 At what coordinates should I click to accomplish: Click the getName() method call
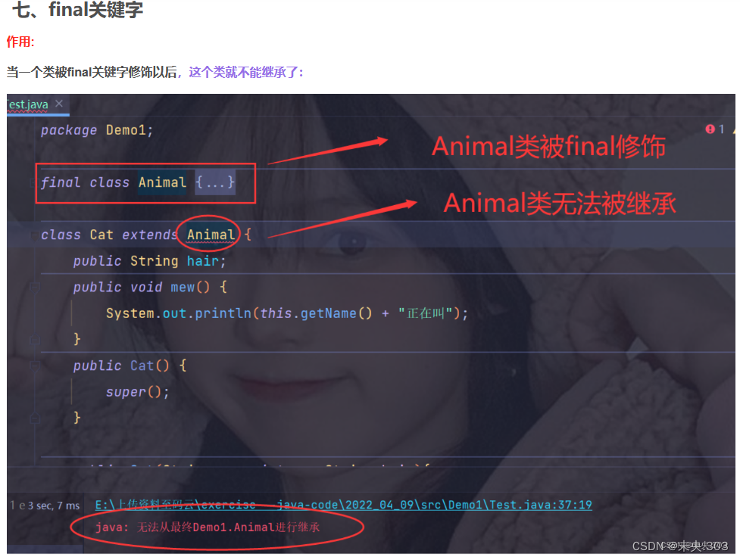[336, 313]
